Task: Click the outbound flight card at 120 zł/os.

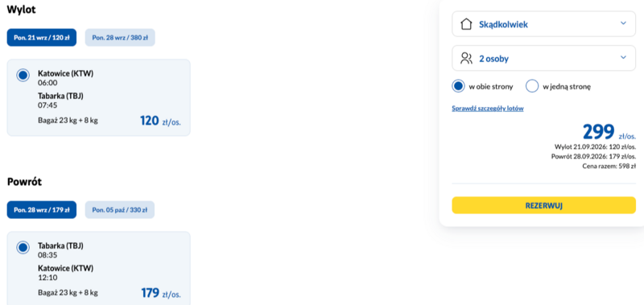Action: (98, 97)
